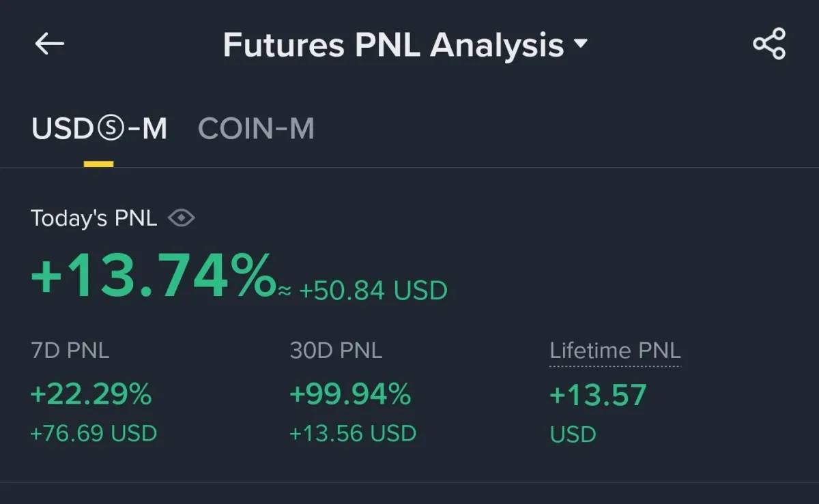Click the 30D PNL label
Viewport: 819px width, 504px height.
click(336, 351)
